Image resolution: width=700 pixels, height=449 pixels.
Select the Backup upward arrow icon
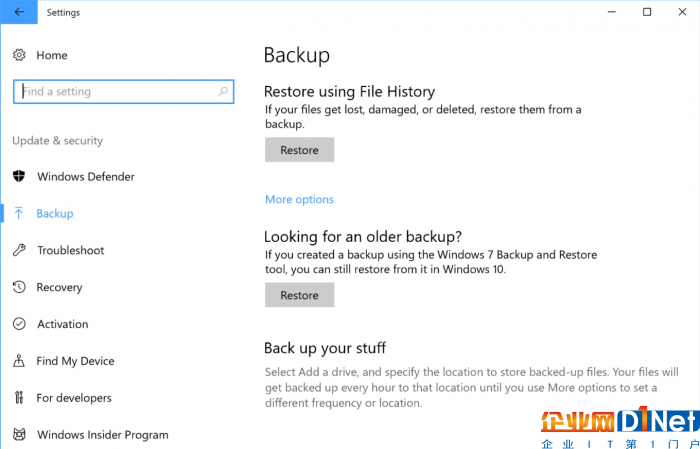click(x=19, y=213)
